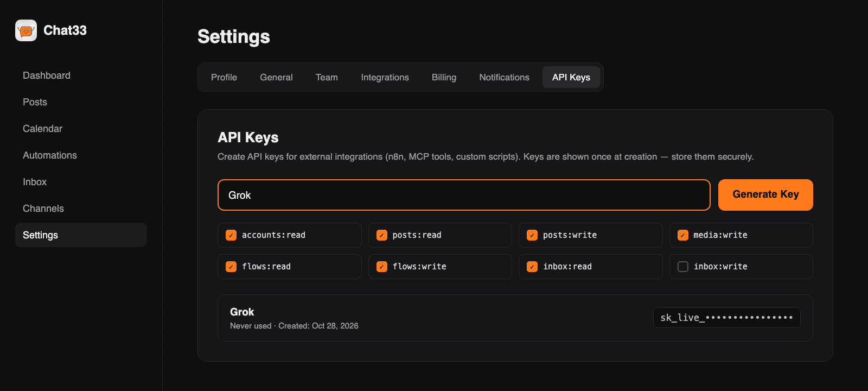Toggle the accounts:read permission checkbox
Screen dimensions: 868x391
[x=231, y=235]
